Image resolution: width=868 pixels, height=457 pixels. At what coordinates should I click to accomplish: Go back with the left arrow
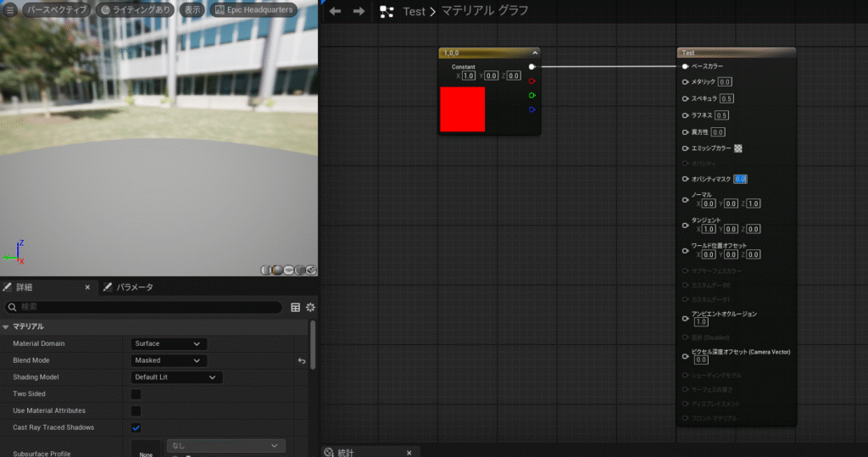pos(335,11)
